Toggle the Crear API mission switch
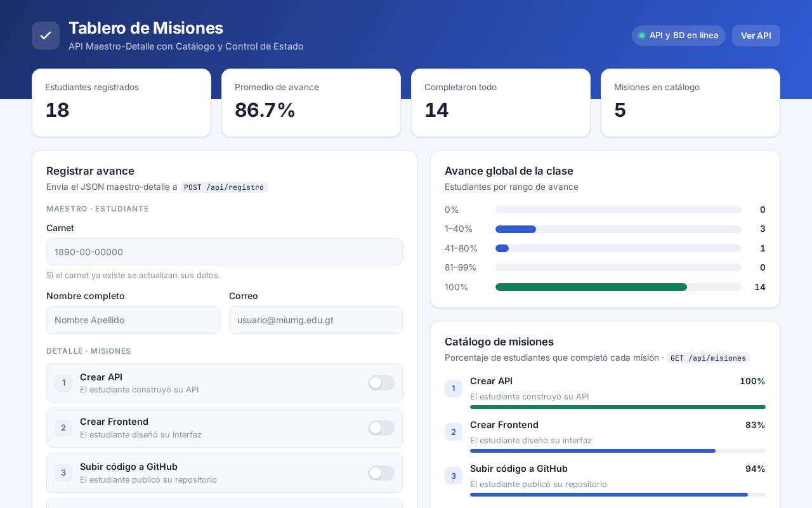This screenshot has height=508, width=812. click(381, 383)
